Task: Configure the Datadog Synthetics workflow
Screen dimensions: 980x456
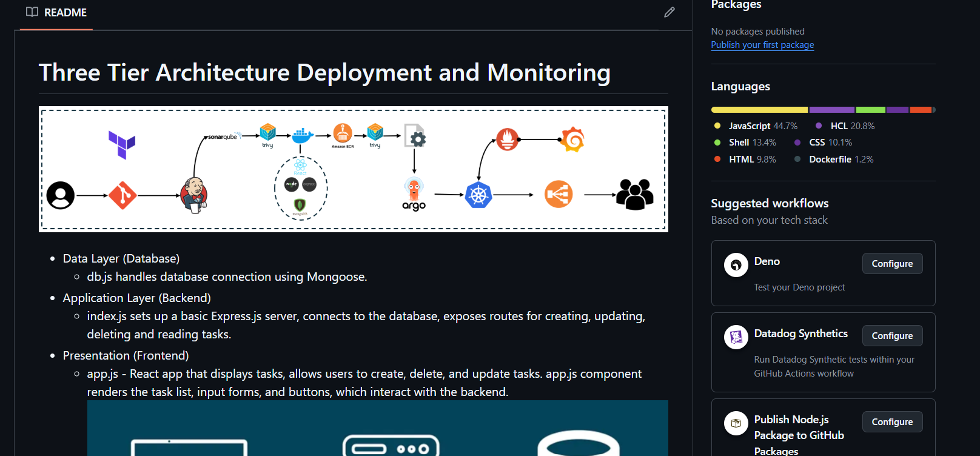Action: 891,336
